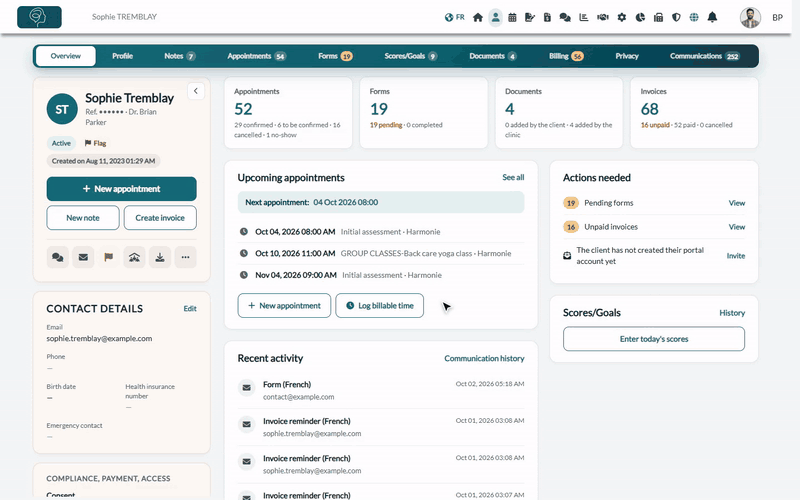
Task: Open the Form (French) recent activity entry
Action: (x=381, y=390)
